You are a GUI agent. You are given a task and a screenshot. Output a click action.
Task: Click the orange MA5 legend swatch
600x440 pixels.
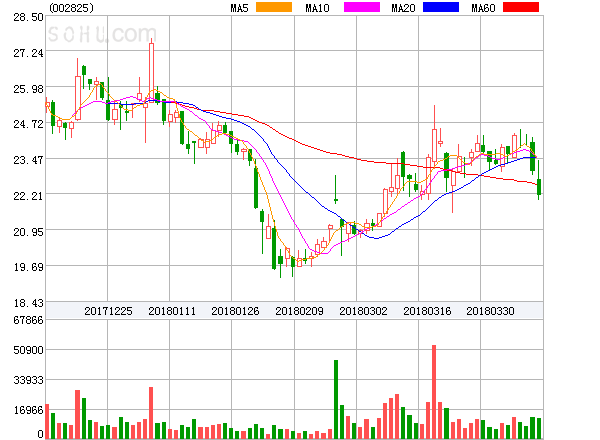click(x=274, y=7)
